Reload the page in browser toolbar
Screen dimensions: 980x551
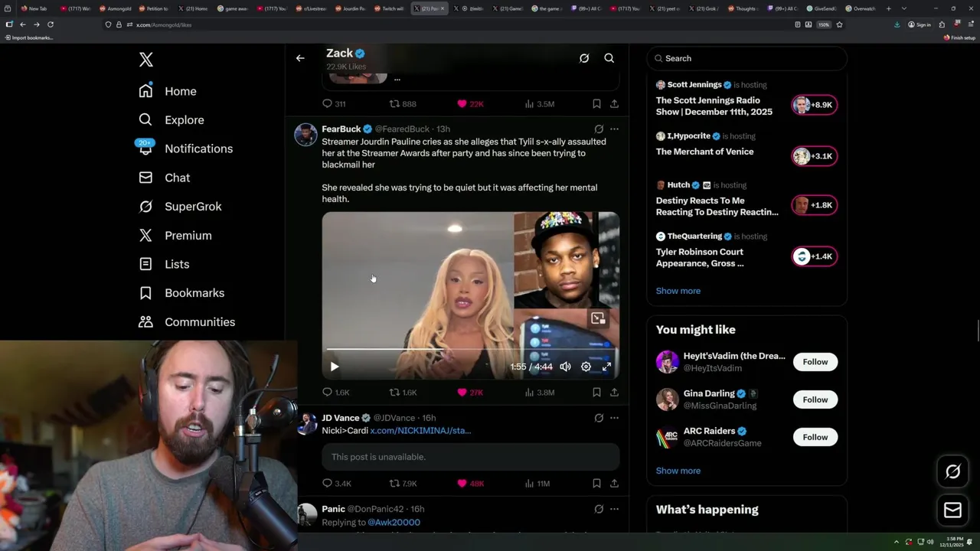click(51, 24)
